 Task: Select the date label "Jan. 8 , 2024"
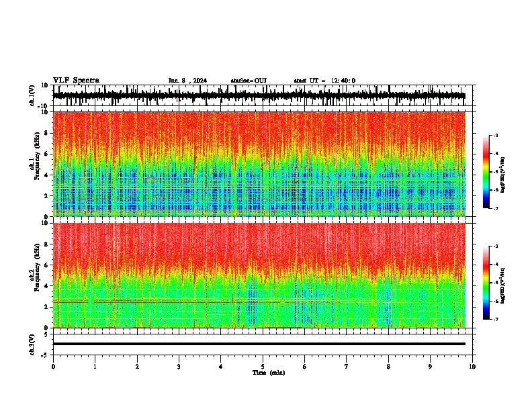click(x=187, y=81)
